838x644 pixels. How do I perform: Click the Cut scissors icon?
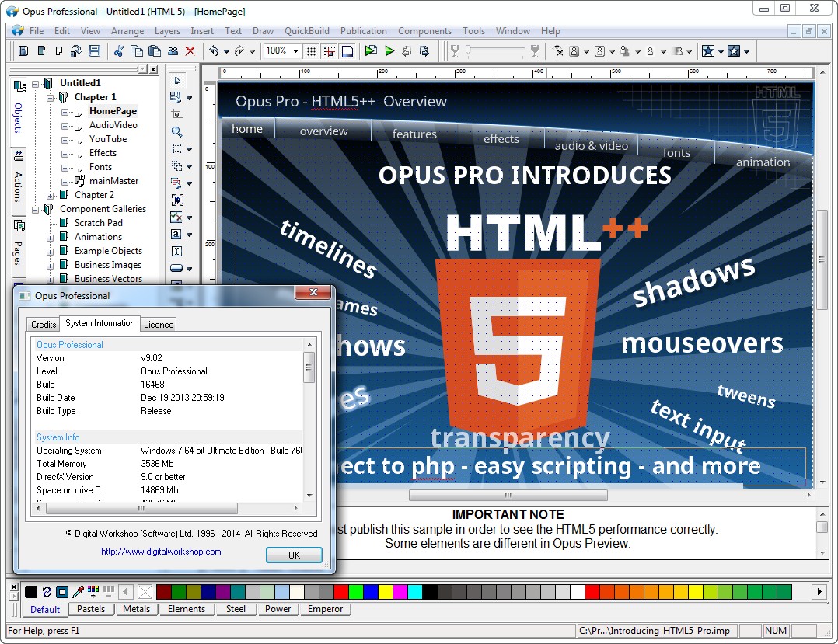119,51
